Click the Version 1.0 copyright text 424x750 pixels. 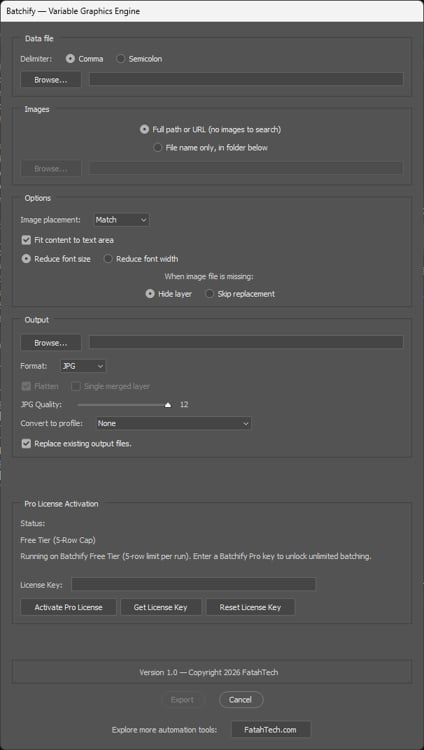(209, 673)
